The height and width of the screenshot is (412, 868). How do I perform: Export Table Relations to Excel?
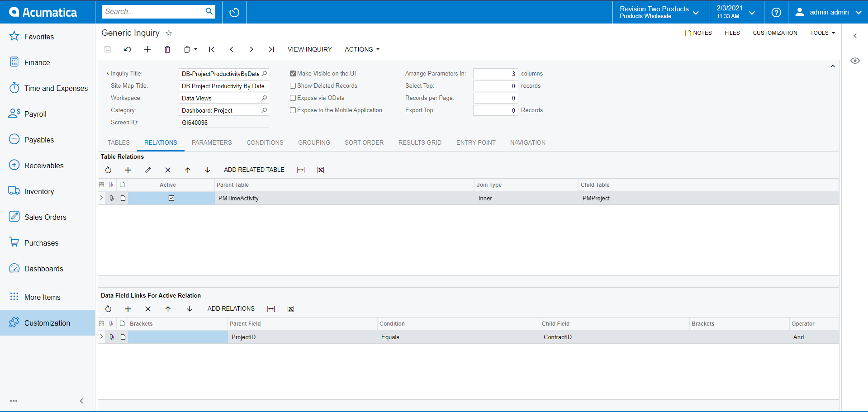321,170
